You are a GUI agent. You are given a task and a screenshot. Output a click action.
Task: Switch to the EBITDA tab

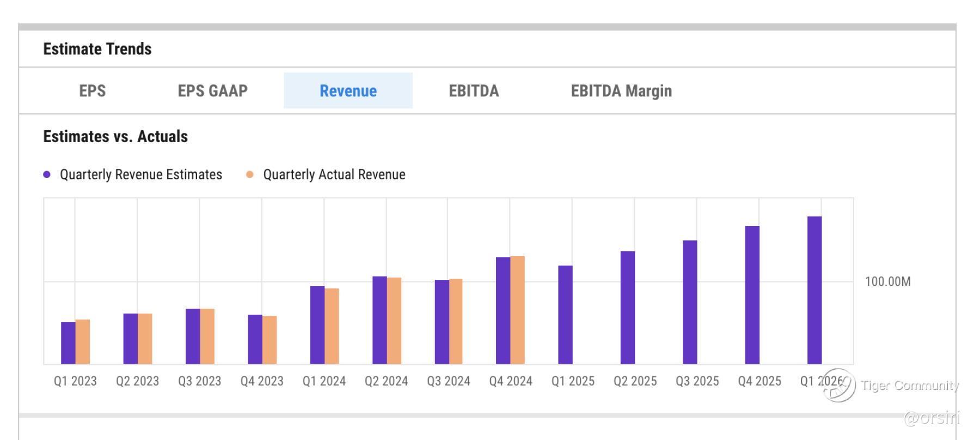[474, 91]
